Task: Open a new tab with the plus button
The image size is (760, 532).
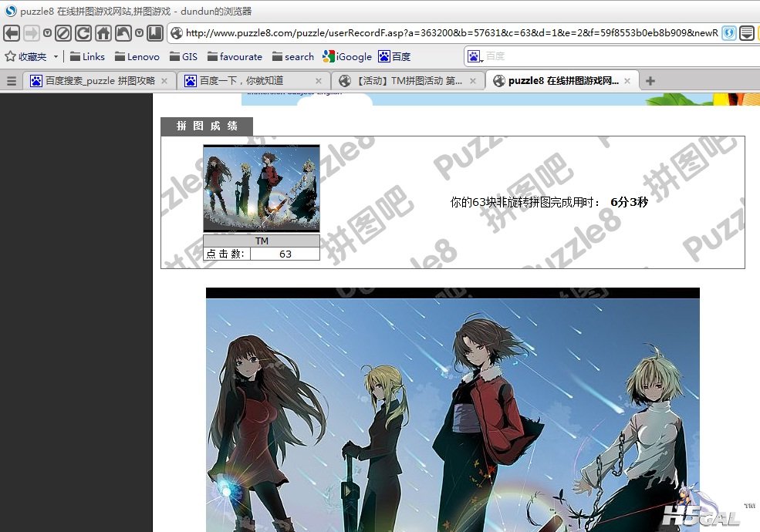Action: (650, 81)
